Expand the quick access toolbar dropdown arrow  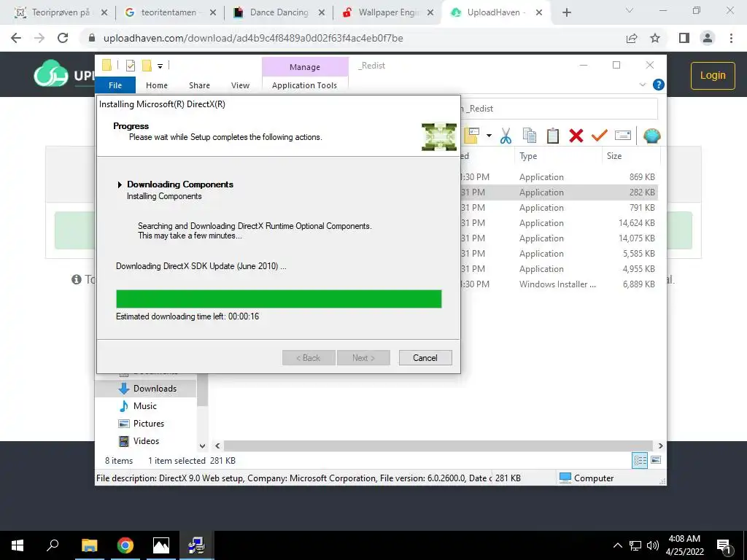pyautogui.click(x=160, y=66)
